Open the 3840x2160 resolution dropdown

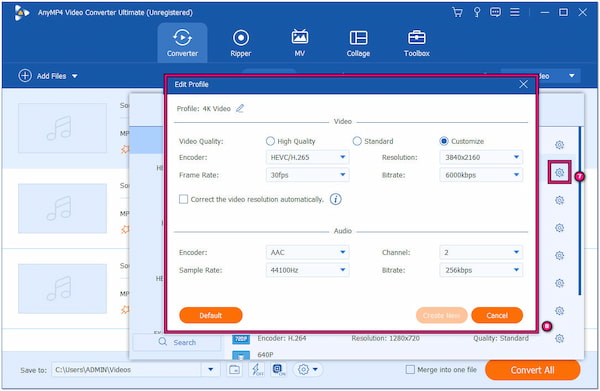click(x=481, y=157)
